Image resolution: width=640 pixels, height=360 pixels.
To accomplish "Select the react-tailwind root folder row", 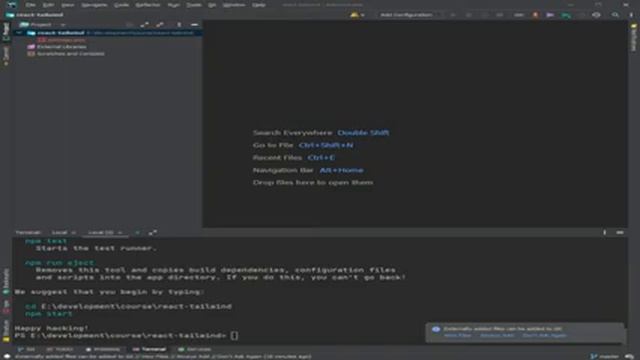I will click(108, 33).
